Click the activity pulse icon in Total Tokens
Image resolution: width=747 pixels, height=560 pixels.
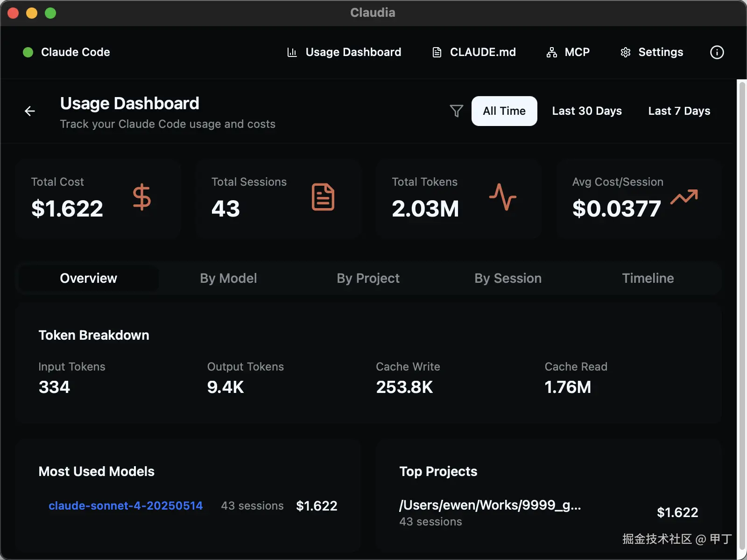[503, 197]
